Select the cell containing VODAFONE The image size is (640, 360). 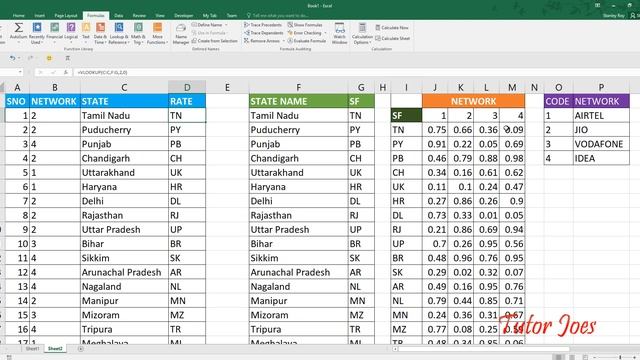point(601,144)
